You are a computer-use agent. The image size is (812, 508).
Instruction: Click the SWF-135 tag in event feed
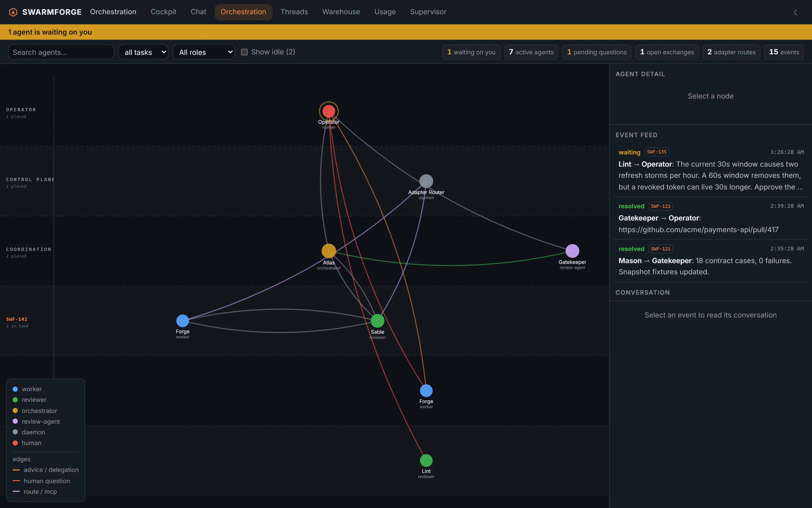657,152
